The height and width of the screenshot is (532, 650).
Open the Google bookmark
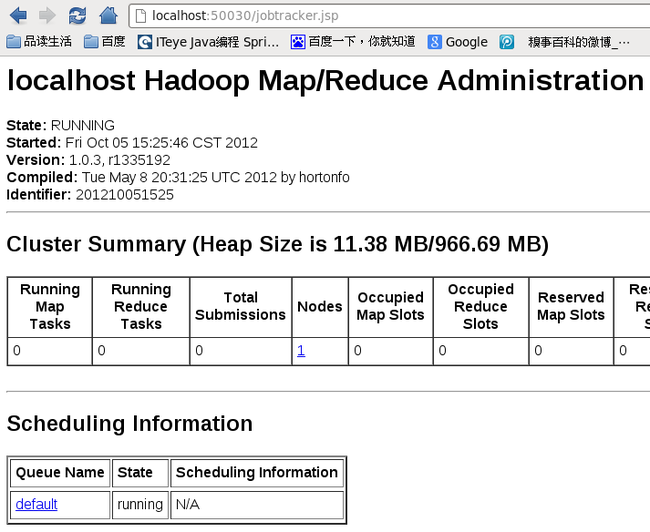(458, 42)
